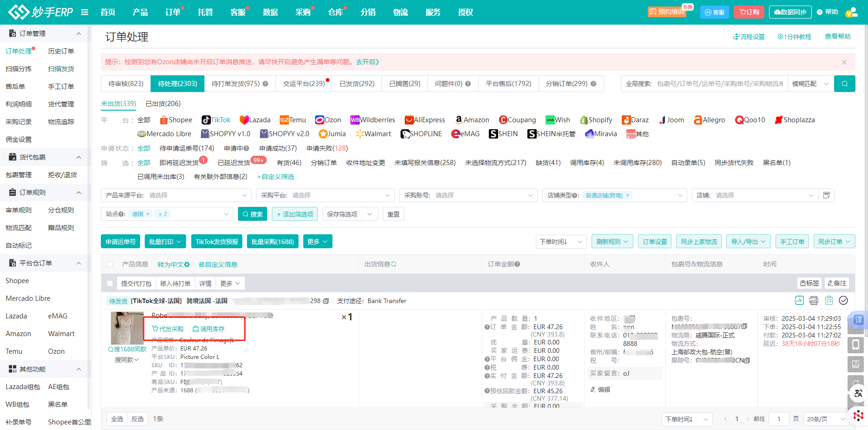Copy the tracking number ending 3CN
The image size is (868, 430).
pyautogui.click(x=747, y=361)
